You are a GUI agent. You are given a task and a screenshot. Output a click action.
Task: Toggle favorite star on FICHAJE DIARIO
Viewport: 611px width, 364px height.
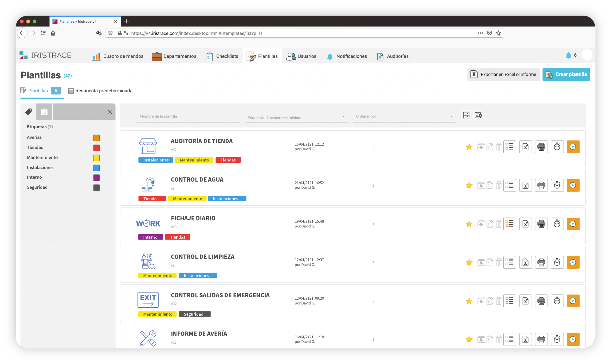(469, 224)
